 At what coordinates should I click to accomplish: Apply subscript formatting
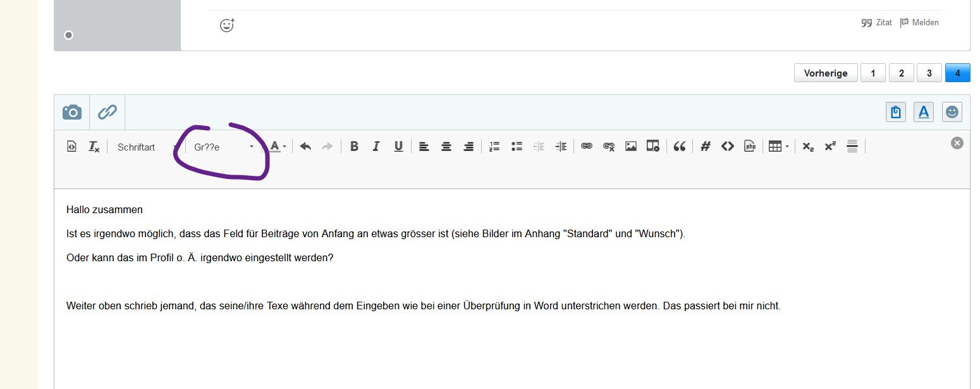[x=807, y=146]
